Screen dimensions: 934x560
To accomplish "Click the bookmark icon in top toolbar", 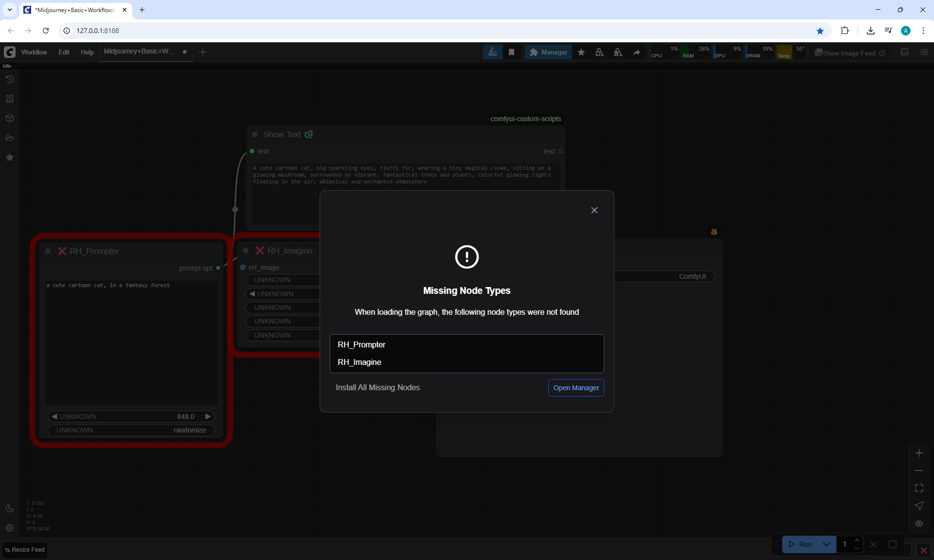I will (511, 53).
